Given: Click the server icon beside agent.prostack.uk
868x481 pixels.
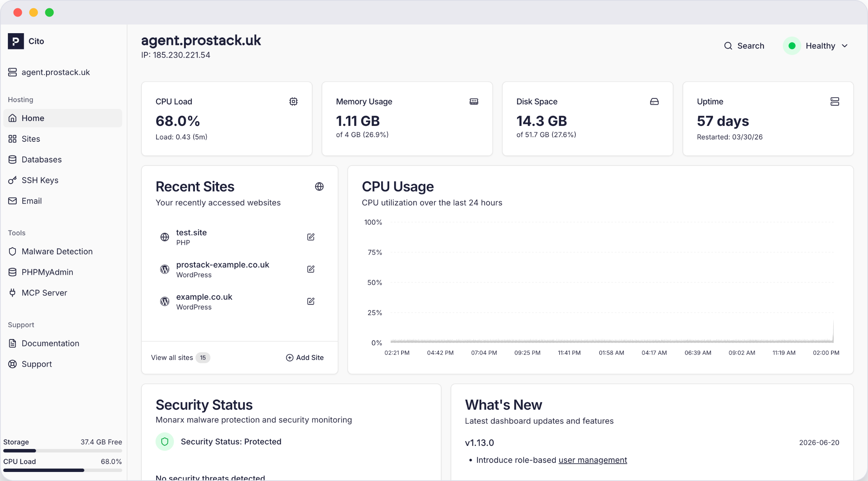Looking at the screenshot, I should coord(12,72).
